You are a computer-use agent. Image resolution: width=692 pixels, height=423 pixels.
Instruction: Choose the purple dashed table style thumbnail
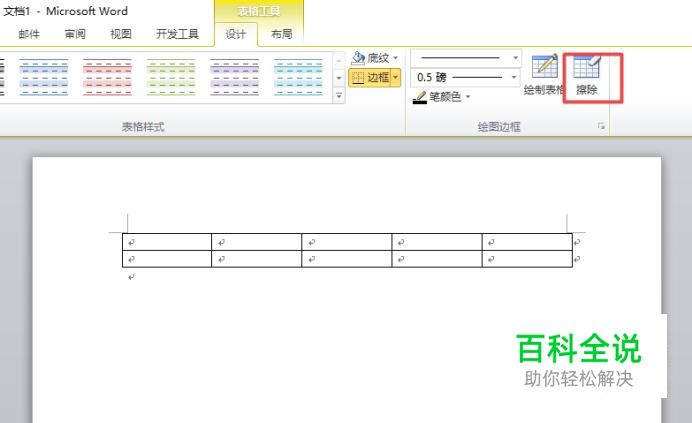point(234,77)
